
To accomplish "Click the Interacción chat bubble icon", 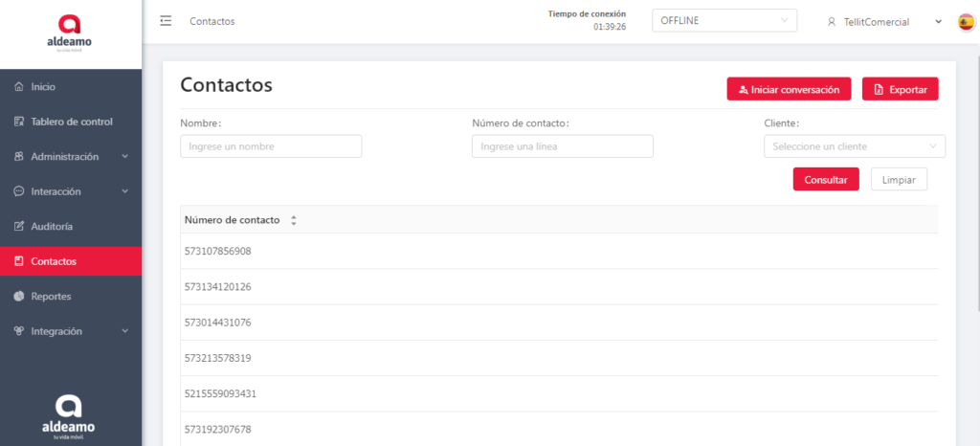I will [19, 191].
